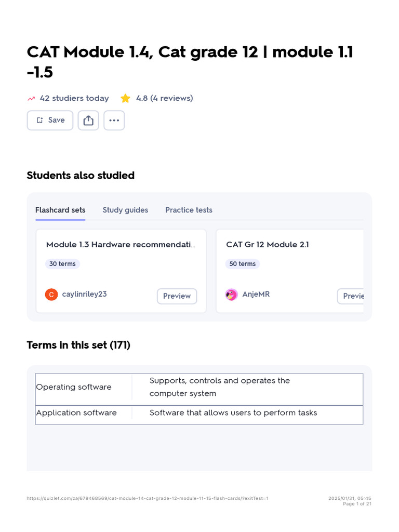Click the share icon button

(x=88, y=121)
